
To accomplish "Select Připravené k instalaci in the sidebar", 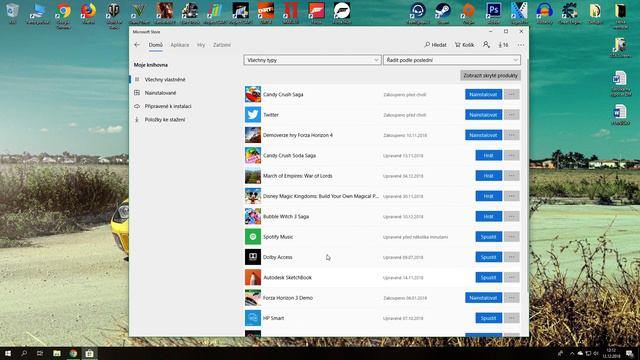I will [168, 106].
